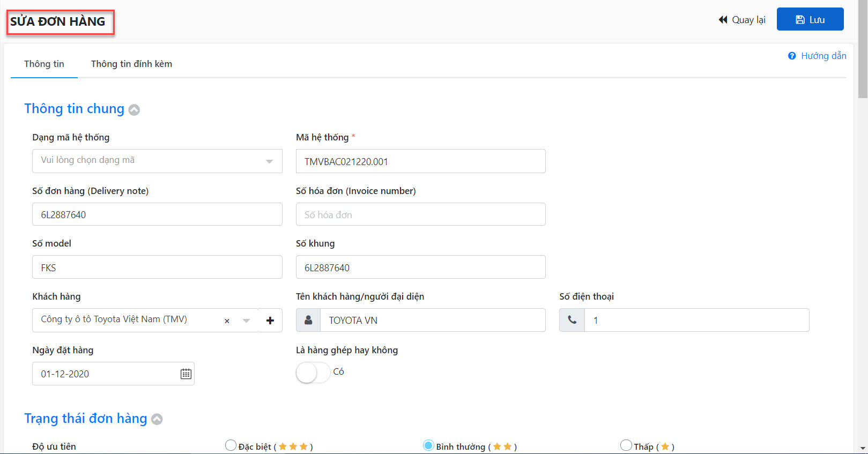Click the customer name field TOYOTA VN
The image size is (868, 454).
click(x=433, y=320)
